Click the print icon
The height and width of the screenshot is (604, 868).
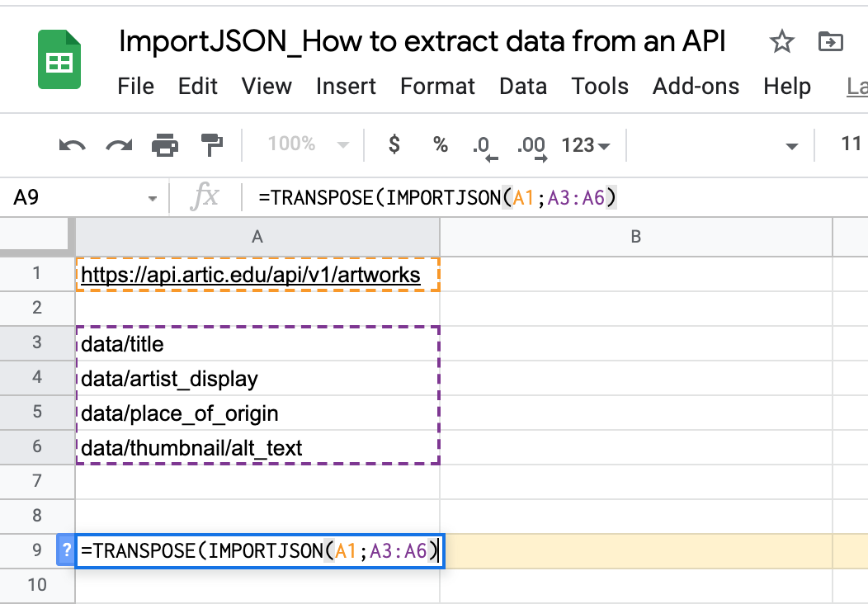165,145
